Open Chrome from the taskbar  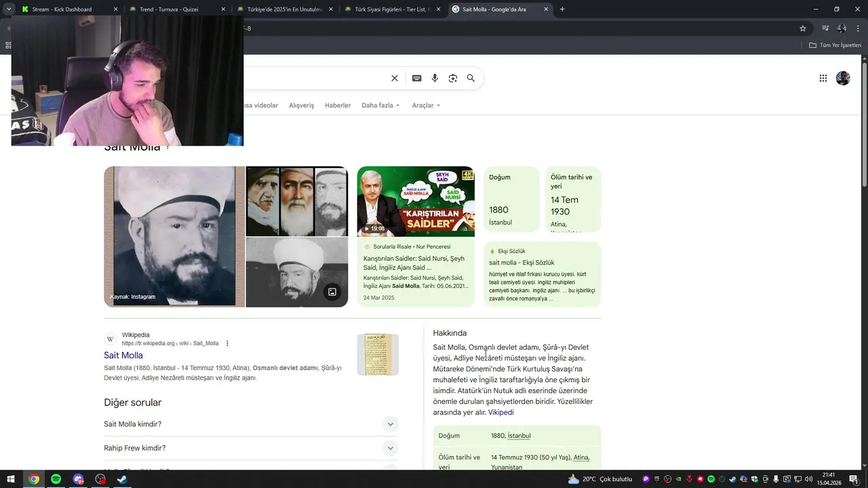pos(34,479)
